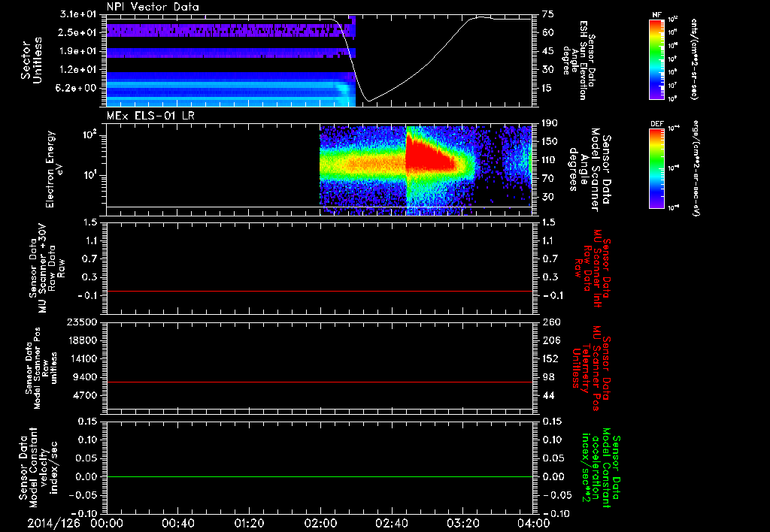This screenshot has width=770, height=532.
Task: Click the "cnts/(cm**2-sr-sec)" units label
Action: pos(694,59)
